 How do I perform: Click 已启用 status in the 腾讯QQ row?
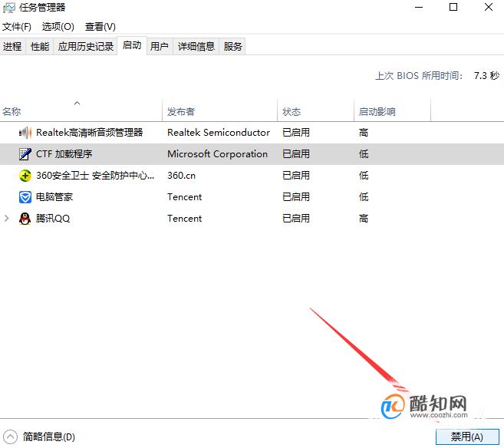[x=296, y=219]
